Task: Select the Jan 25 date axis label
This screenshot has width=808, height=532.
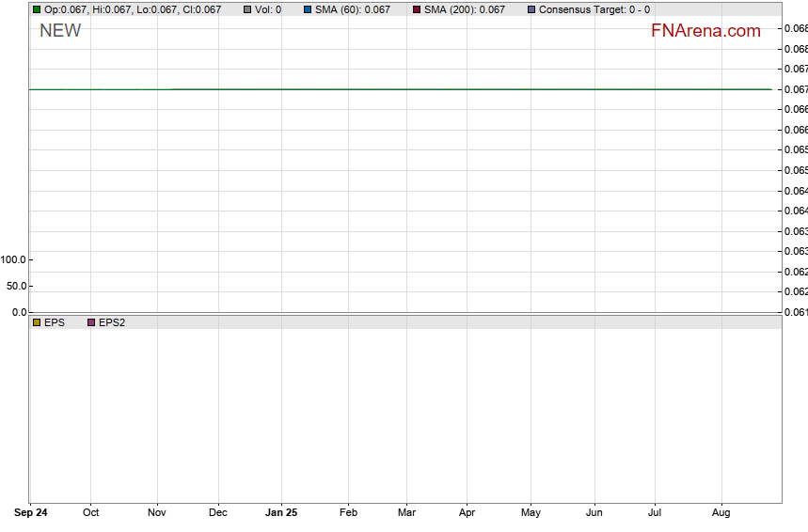Action: 280,512
